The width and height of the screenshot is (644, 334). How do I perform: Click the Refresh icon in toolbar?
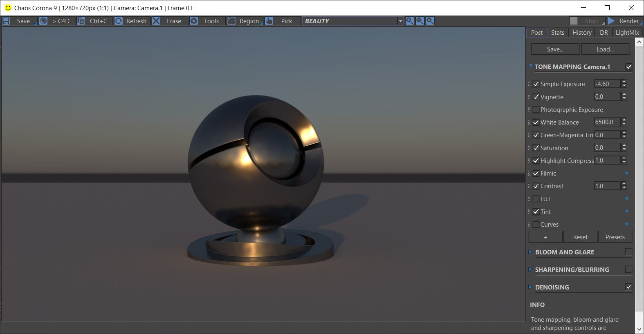tap(119, 21)
